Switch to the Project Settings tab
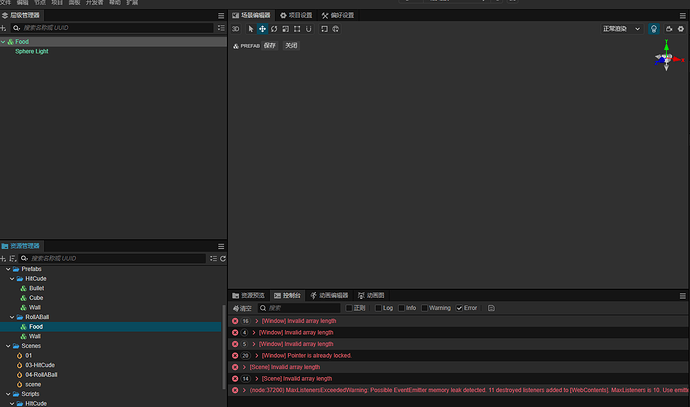Screen dimensions: 690x407 coord(297,15)
